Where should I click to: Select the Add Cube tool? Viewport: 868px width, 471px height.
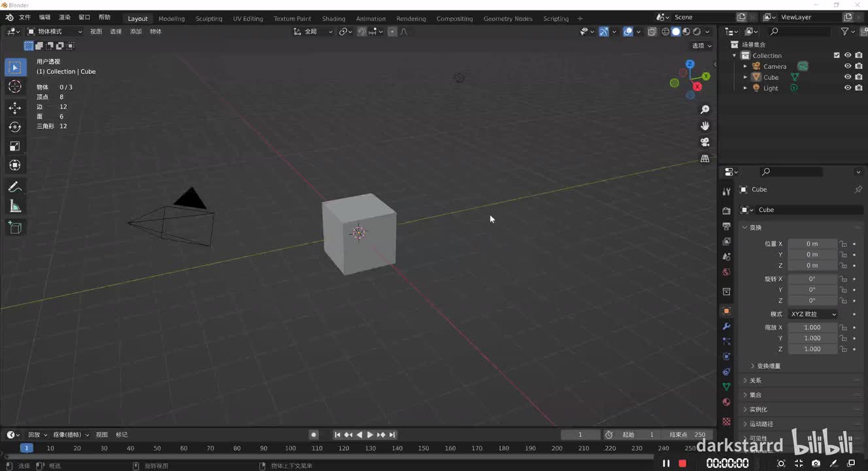[15, 228]
